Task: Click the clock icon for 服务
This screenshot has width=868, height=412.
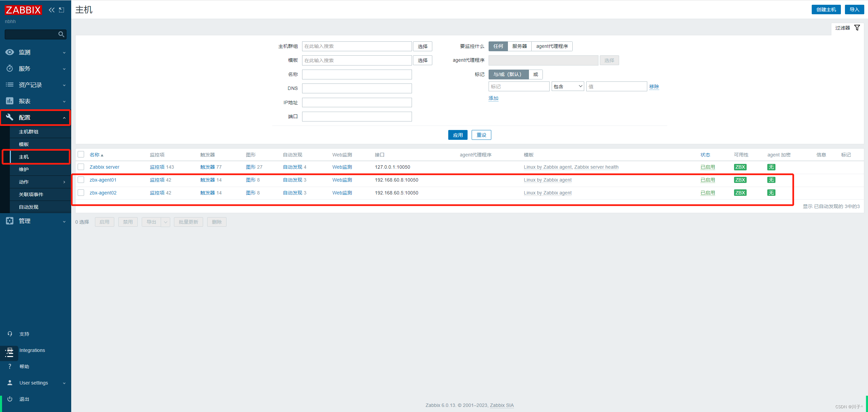Action: 10,68
